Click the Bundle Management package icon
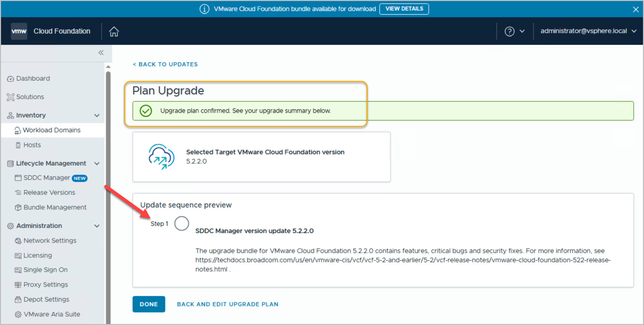Screen dimensions: 644x325 (18, 208)
